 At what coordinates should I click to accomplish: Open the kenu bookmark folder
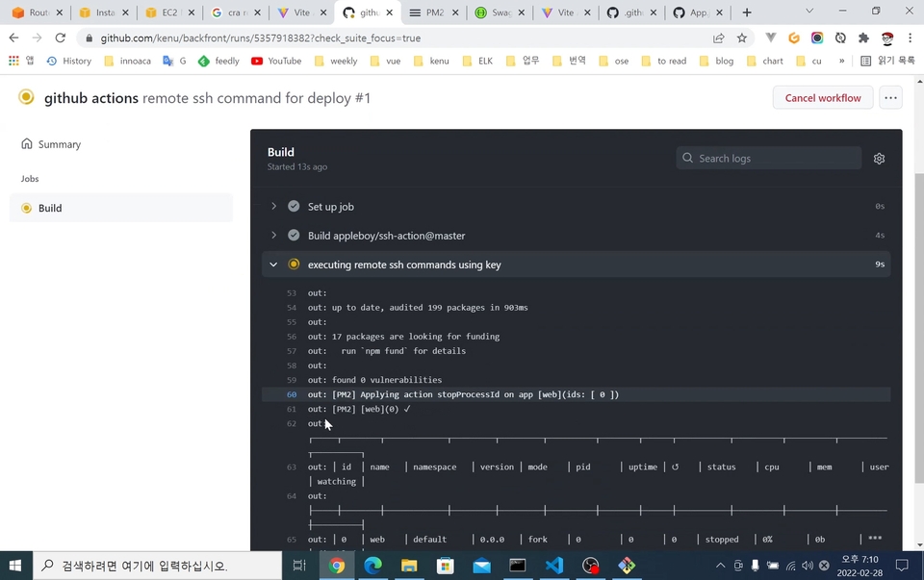(431, 61)
